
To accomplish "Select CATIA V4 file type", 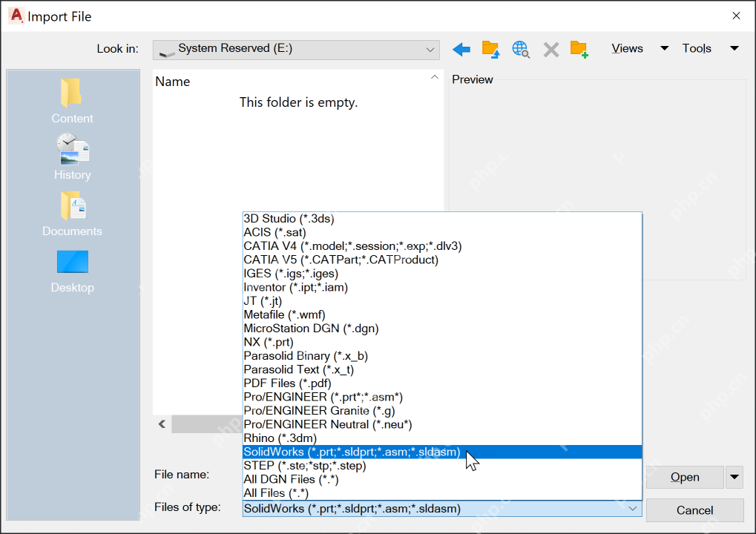I will (x=442, y=246).
